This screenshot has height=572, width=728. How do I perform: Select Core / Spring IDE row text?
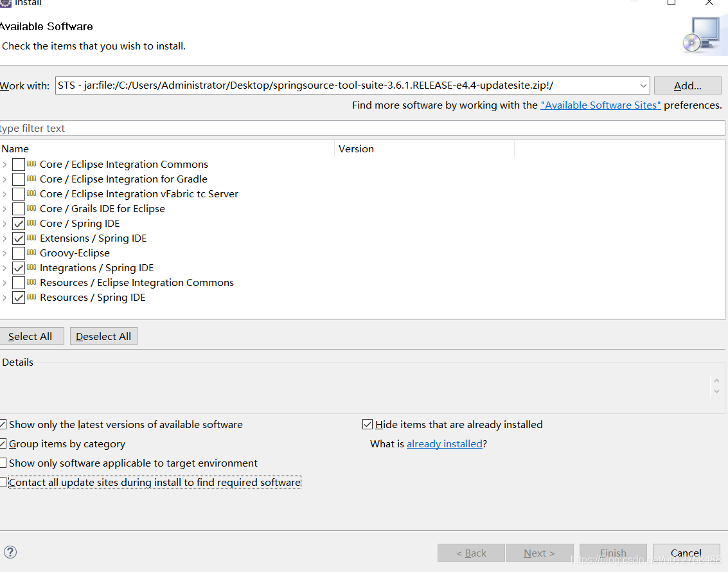coord(80,223)
